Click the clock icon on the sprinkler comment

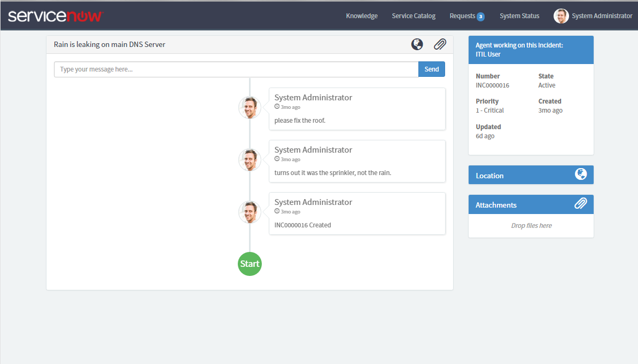tap(277, 159)
